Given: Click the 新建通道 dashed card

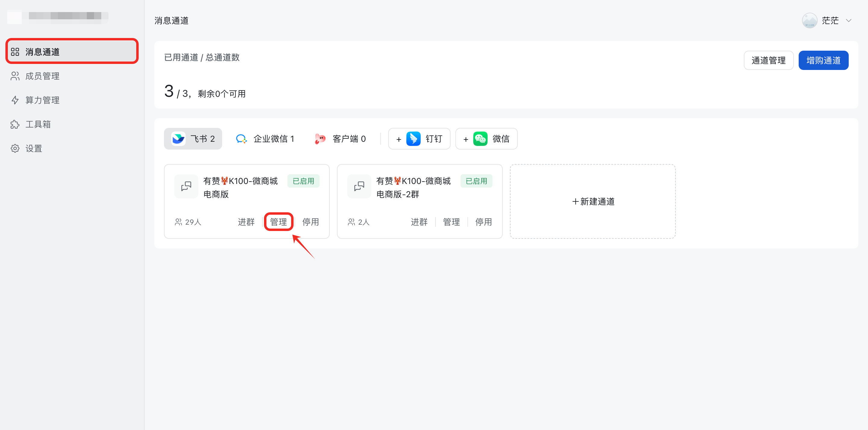Looking at the screenshot, I should (592, 201).
